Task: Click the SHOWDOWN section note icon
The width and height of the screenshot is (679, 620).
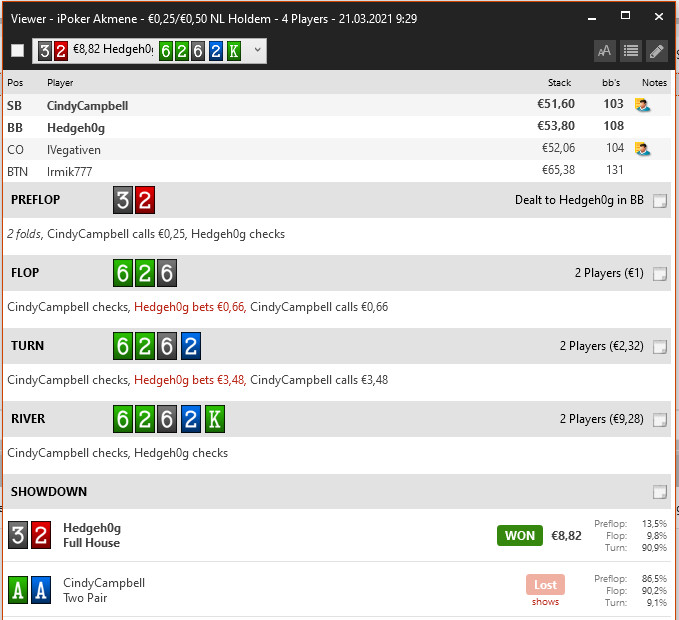Action: click(x=660, y=492)
